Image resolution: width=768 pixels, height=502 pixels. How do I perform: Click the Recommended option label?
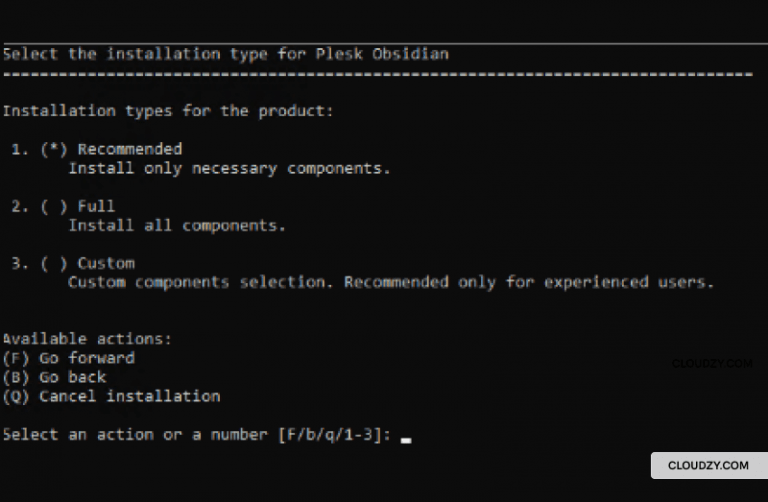point(130,149)
